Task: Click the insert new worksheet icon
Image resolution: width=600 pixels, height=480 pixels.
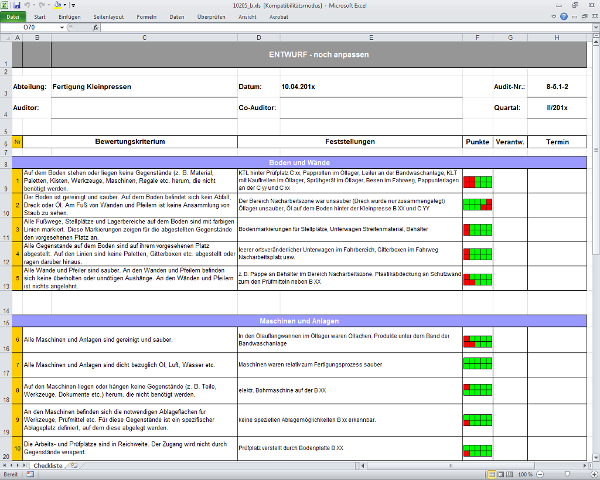Action: pos(74,466)
